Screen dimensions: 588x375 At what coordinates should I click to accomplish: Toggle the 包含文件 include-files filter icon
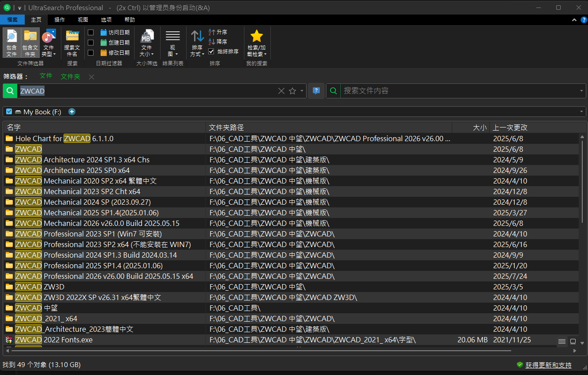pos(11,43)
